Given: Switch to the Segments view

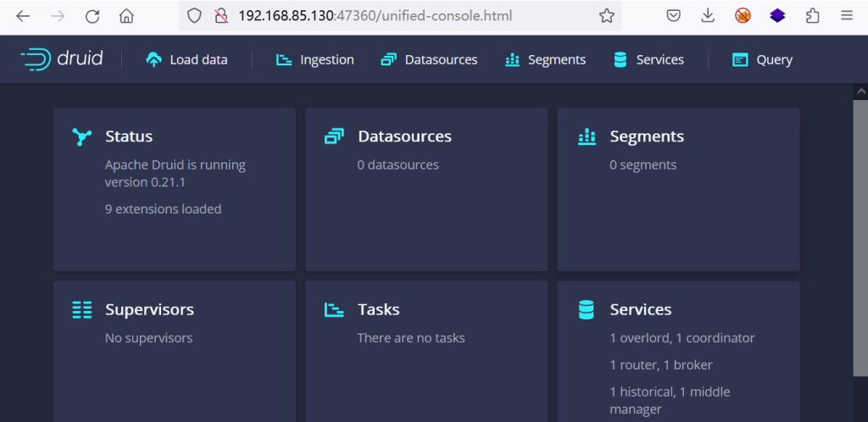Looking at the screenshot, I should [x=545, y=59].
